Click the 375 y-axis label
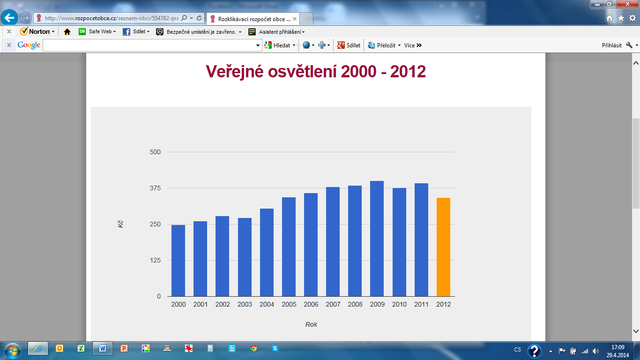 click(155, 188)
